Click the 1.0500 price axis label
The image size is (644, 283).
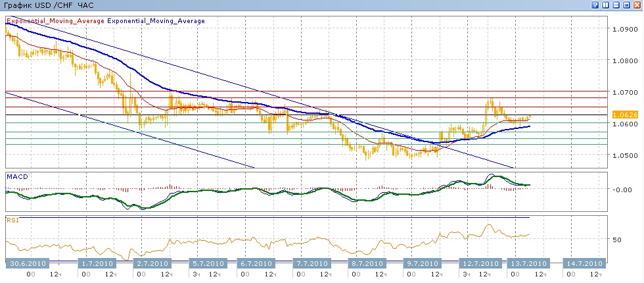623,155
